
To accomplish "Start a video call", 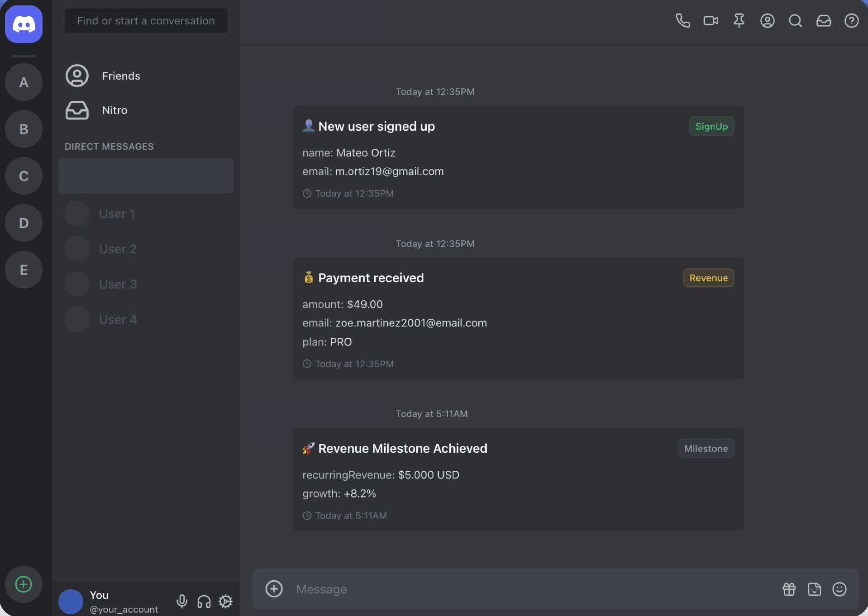I will click(x=711, y=21).
